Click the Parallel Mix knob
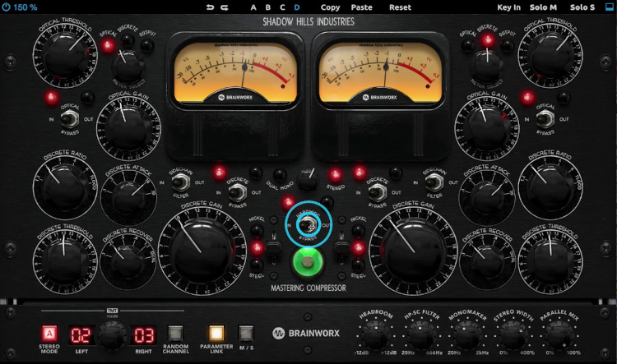The image size is (617, 364). (x=559, y=334)
